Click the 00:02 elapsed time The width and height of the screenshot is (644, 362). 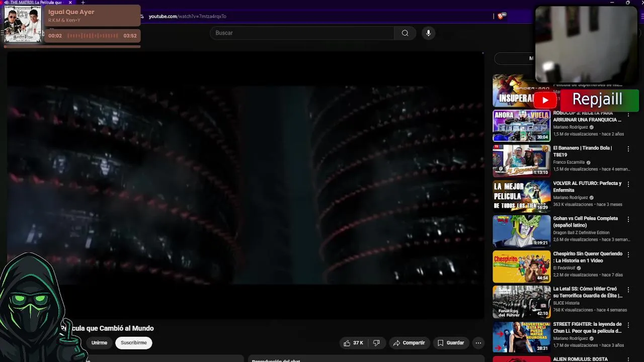point(55,36)
